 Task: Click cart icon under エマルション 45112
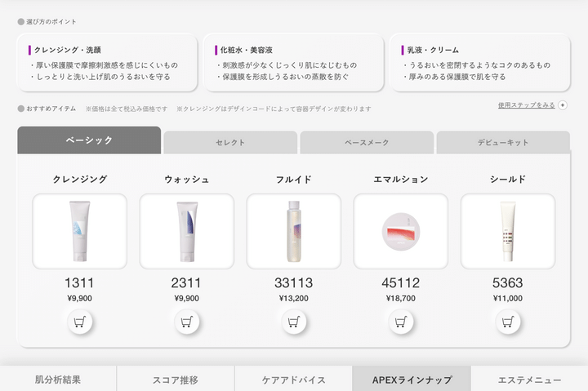[x=400, y=322]
